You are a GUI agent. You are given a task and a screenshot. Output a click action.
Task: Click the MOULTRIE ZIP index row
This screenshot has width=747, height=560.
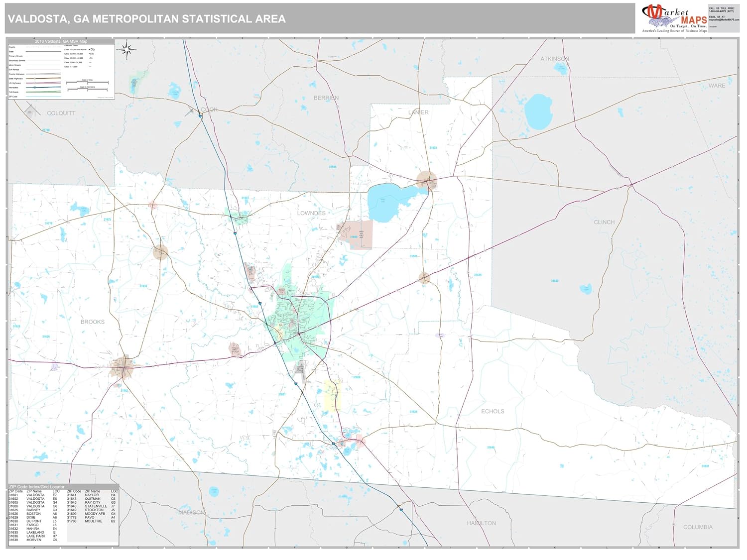click(92, 521)
